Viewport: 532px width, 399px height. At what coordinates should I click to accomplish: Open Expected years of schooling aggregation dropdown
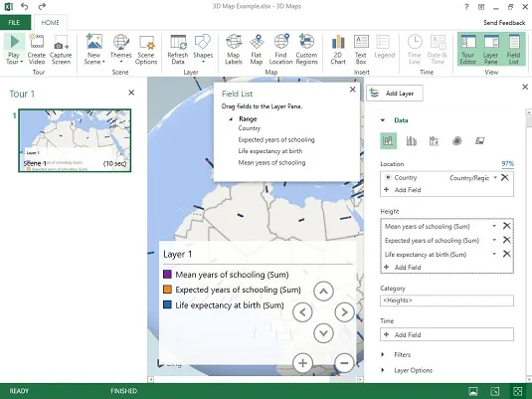[494, 240]
